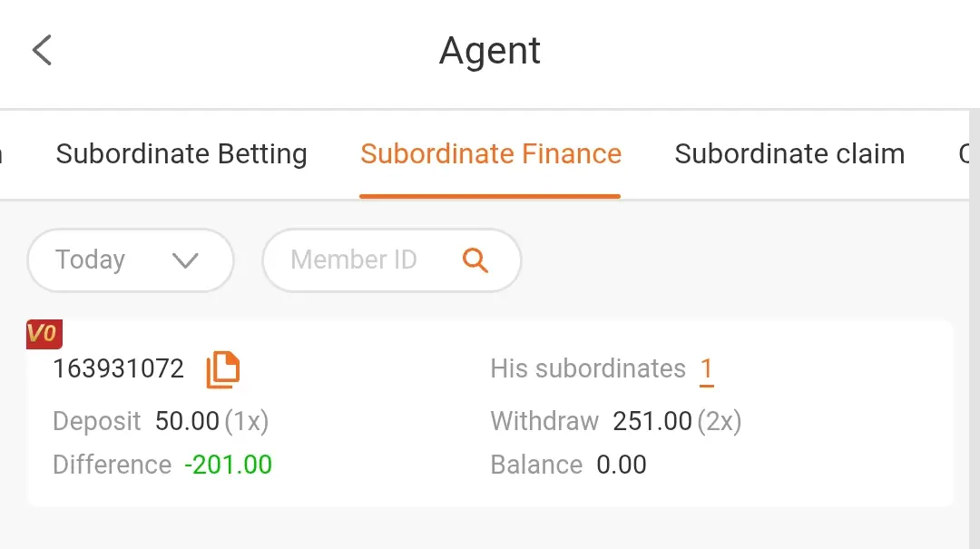Copy member ID 163931072 with the copy icon
The width and height of the screenshot is (980, 549).
point(223,369)
